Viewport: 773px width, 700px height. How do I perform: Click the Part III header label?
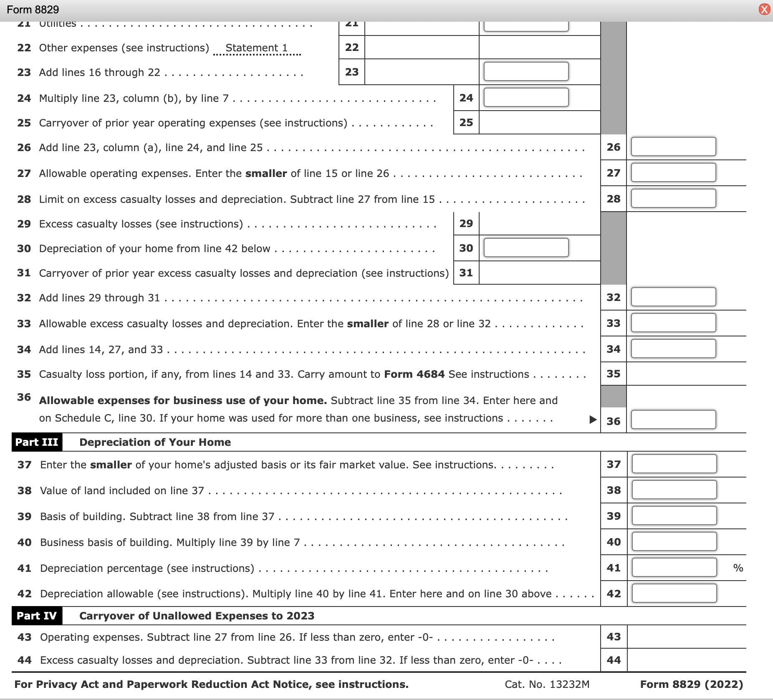[37, 442]
